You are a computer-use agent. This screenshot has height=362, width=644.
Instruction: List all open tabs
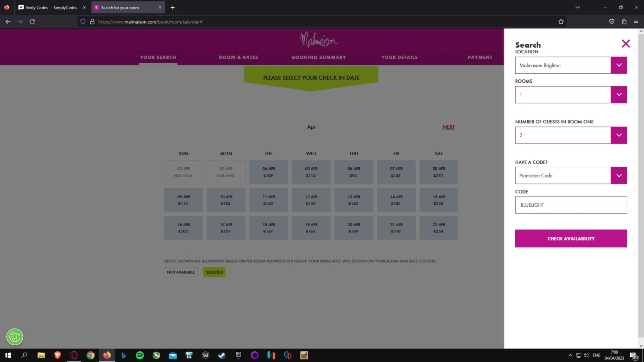point(577,7)
